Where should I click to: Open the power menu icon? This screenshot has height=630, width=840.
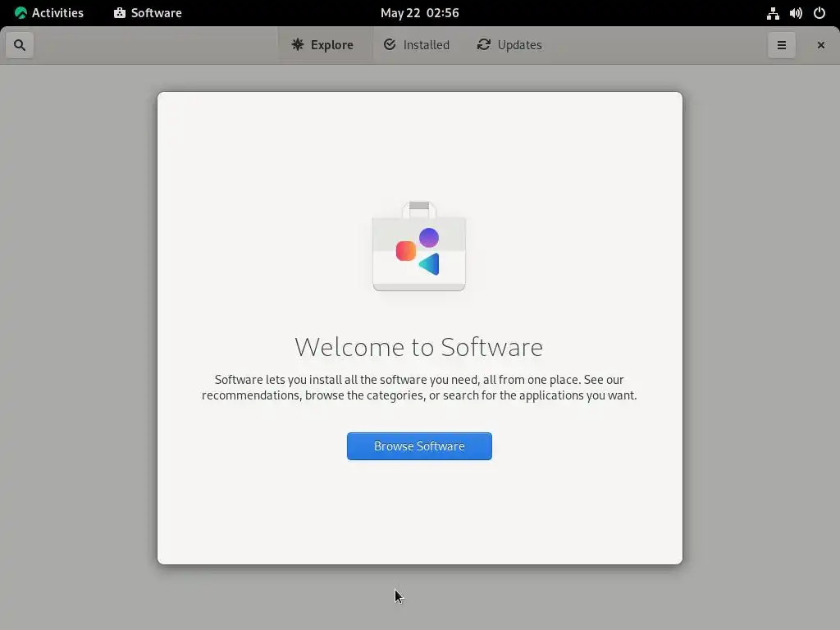coord(819,13)
